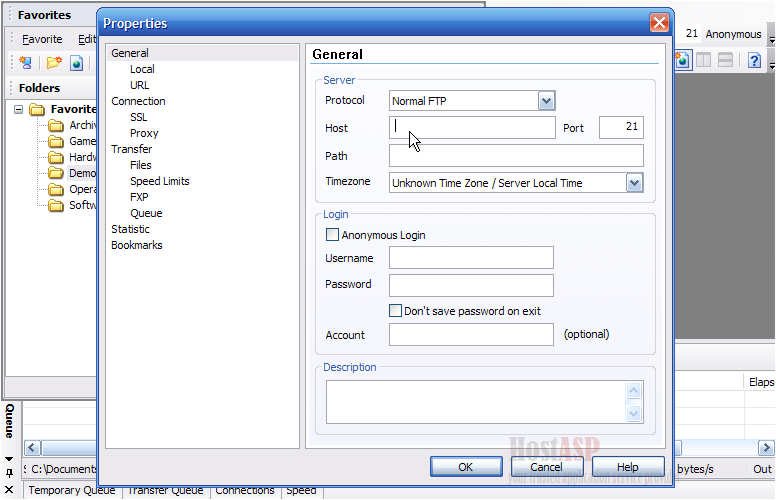This screenshot has width=776, height=500.
Task: Click the horizontal split pane layout icon
Action: [x=725, y=60]
